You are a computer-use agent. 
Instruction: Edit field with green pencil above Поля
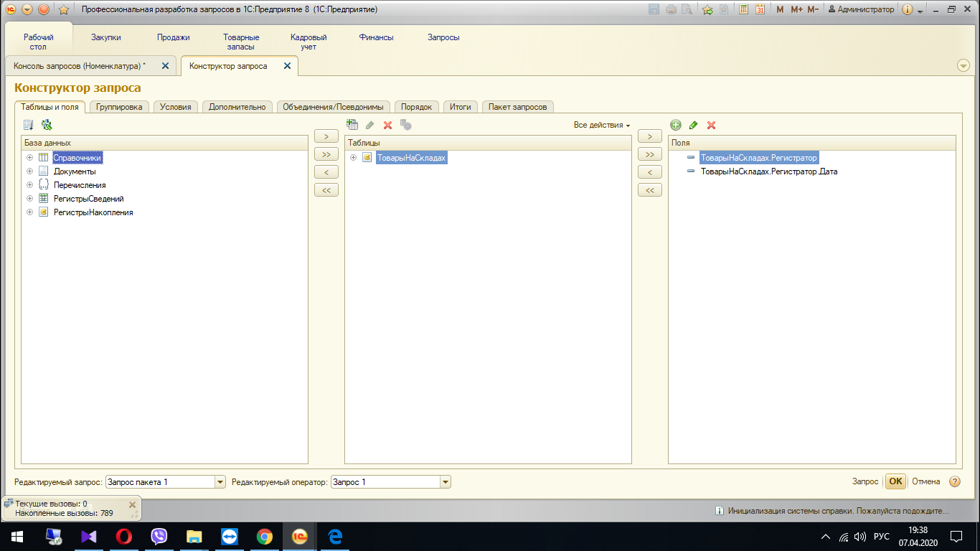694,125
